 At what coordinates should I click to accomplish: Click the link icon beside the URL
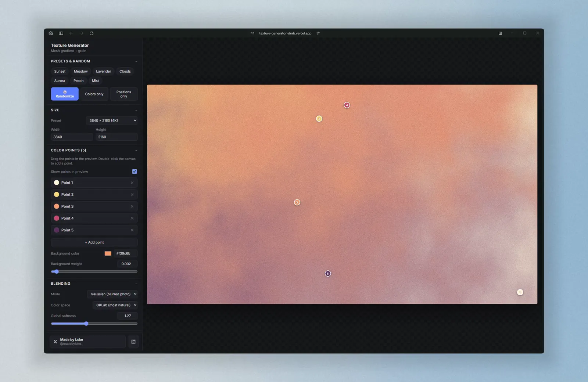pyautogui.click(x=252, y=33)
